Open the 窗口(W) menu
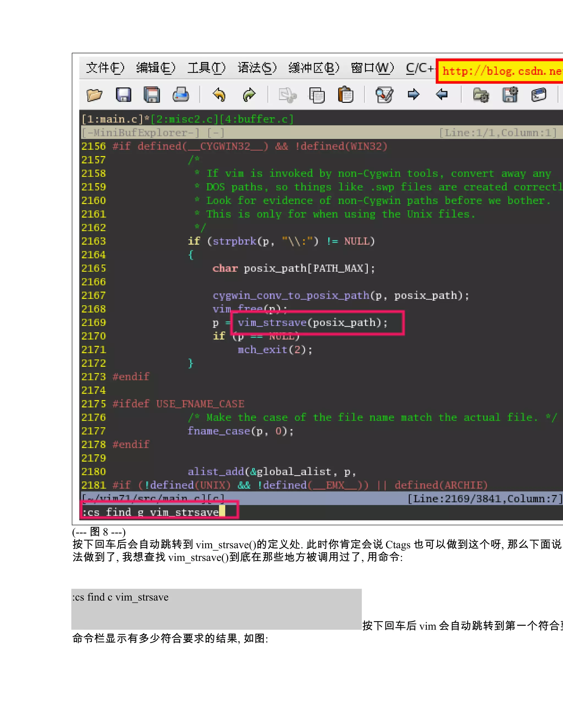563x728 pixels. [x=372, y=68]
